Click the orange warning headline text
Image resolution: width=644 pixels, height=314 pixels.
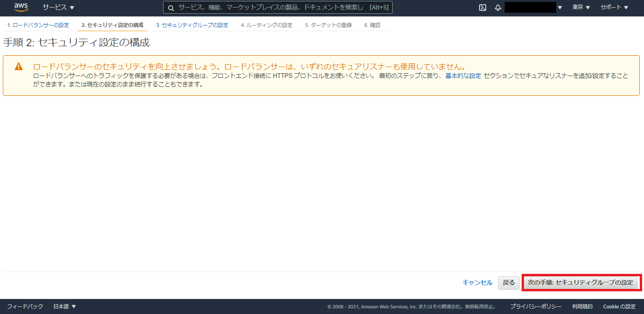(250, 66)
